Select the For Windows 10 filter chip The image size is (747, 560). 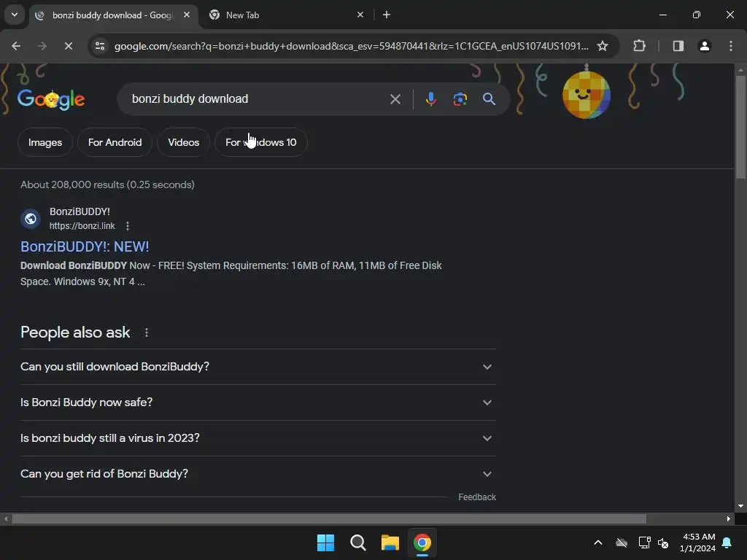260,142
